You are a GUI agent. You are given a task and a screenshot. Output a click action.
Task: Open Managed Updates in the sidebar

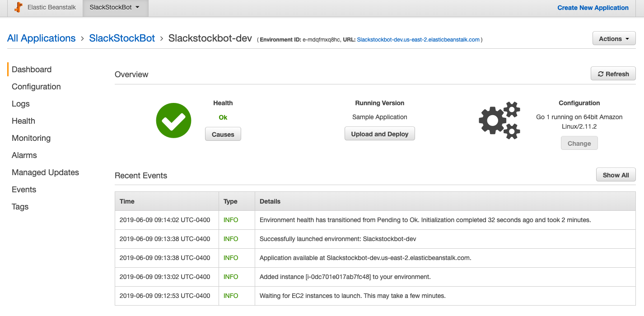click(x=45, y=172)
